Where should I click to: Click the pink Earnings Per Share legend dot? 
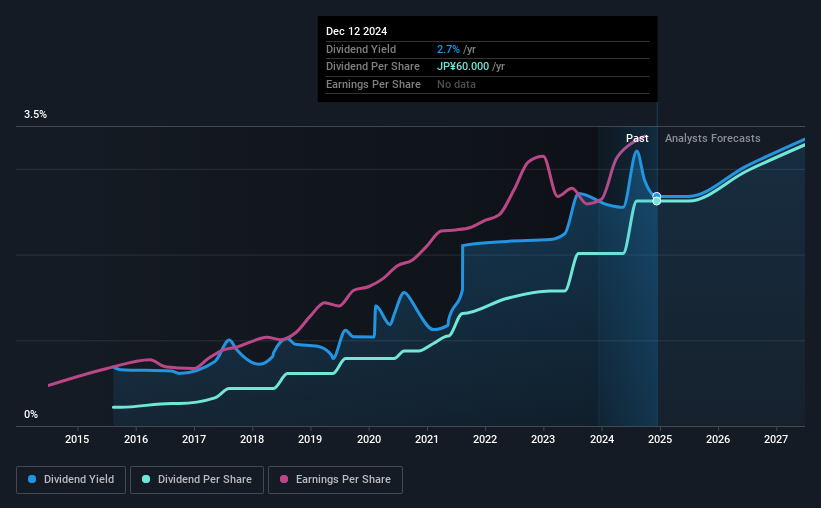[x=284, y=479]
